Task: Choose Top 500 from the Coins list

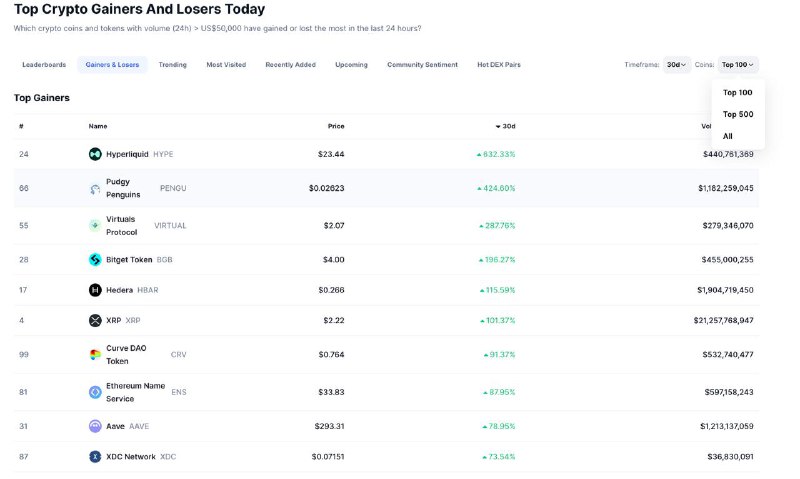Action: coord(738,114)
